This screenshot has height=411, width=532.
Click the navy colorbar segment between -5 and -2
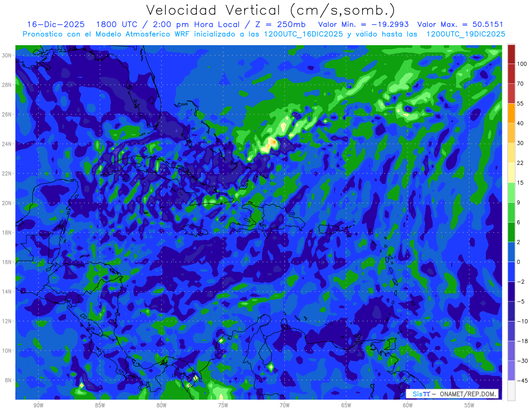click(511, 291)
